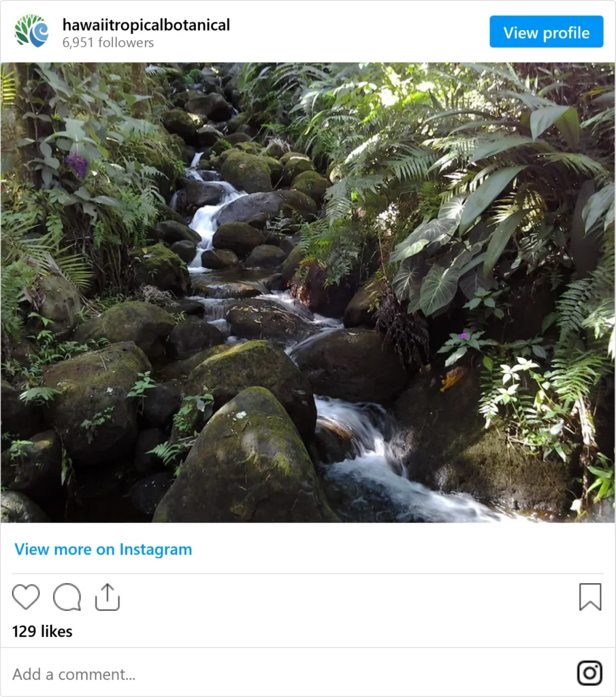616x697 pixels.
Task: Open comments via the speech bubble icon
Action: (67, 596)
